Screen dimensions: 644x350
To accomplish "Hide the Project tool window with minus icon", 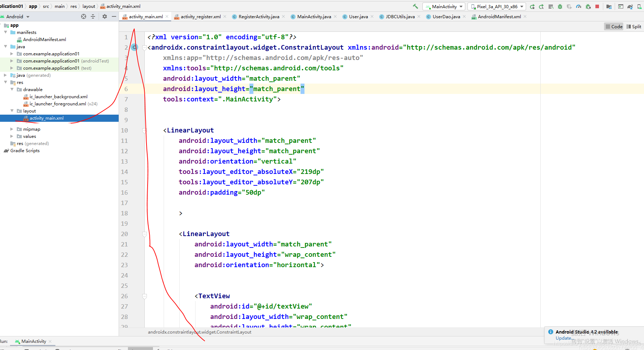I will click(x=114, y=16).
